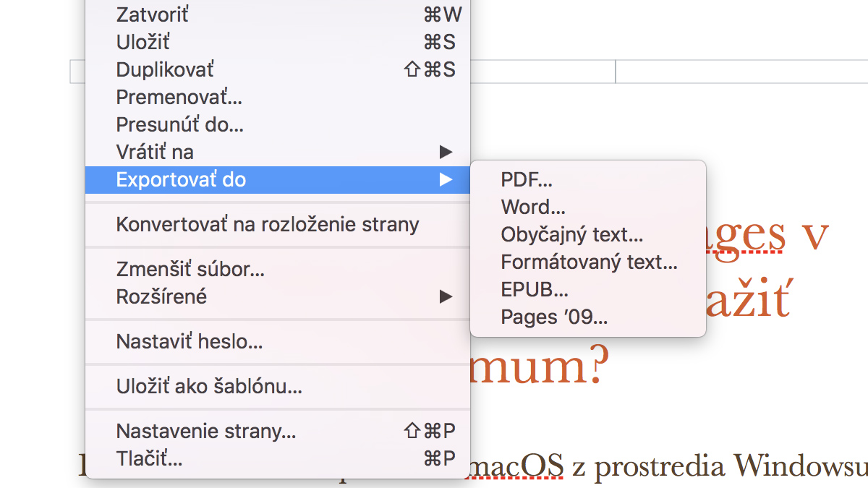Choose Uložiť ako šablónu…
This screenshot has width=868, height=488.
(278, 386)
